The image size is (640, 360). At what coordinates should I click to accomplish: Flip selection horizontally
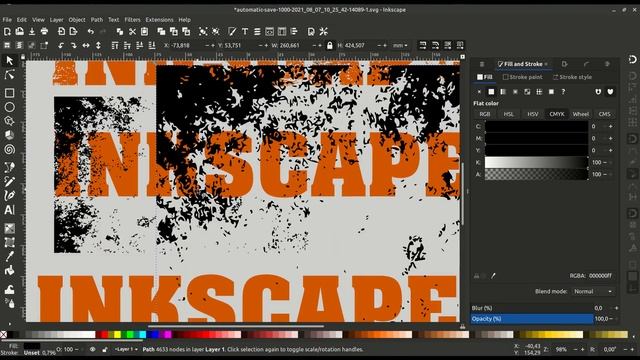(x=86, y=45)
